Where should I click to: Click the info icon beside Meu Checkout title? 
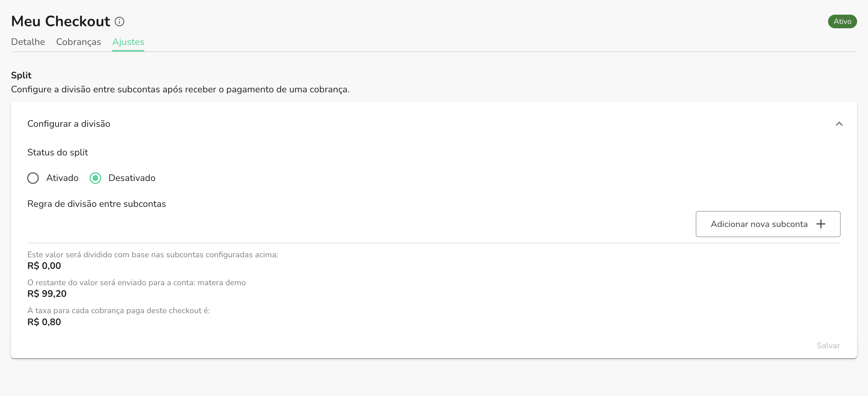pos(119,21)
